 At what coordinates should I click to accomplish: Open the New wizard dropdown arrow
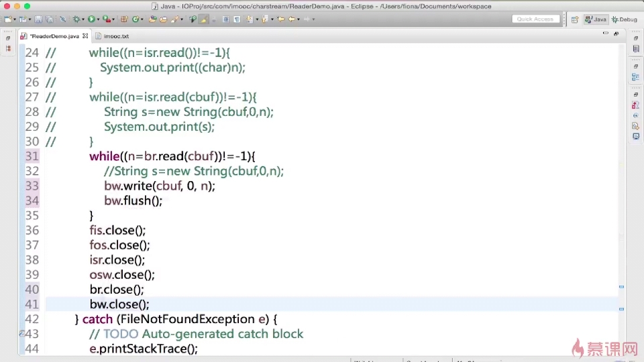coord(14,19)
